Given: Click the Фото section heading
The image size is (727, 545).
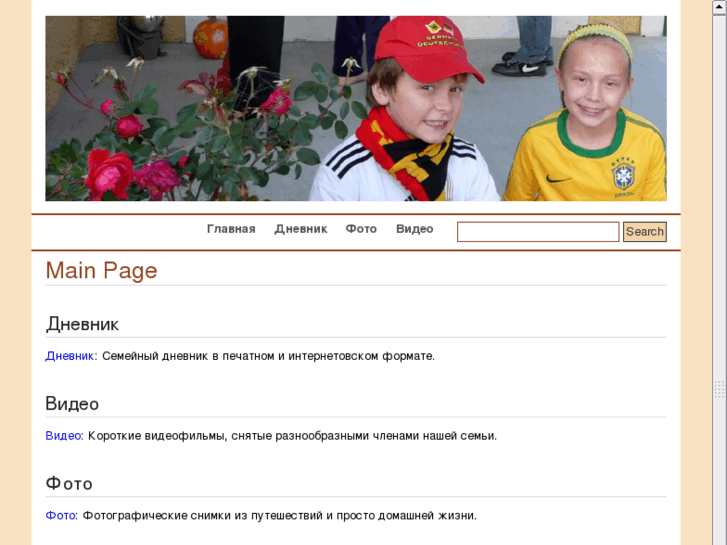Looking at the screenshot, I should point(69,484).
